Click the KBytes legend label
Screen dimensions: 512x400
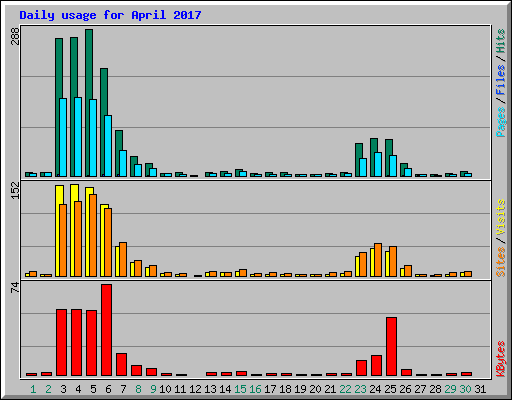tap(500, 359)
